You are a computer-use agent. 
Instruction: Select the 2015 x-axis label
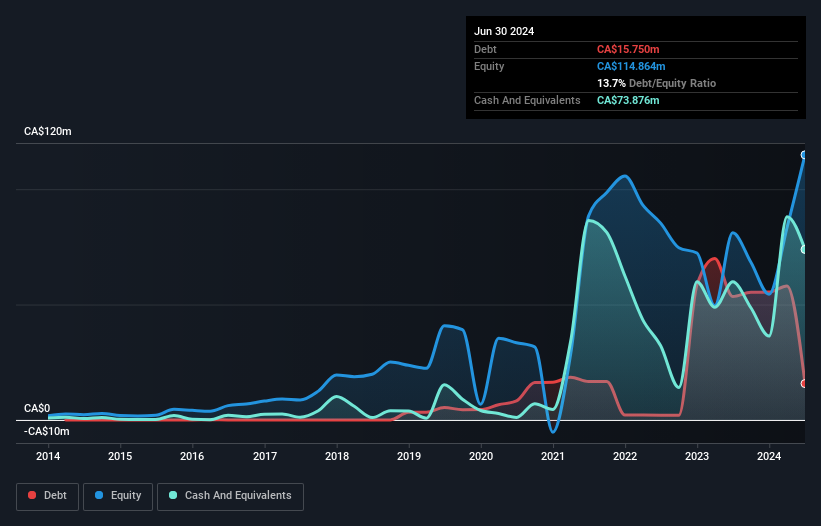(x=120, y=456)
